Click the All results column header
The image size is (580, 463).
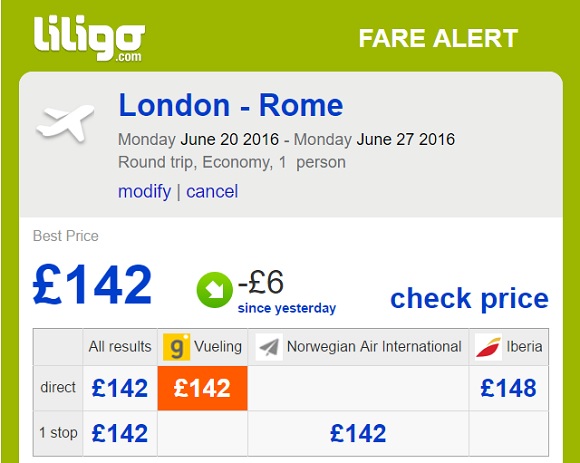[x=120, y=347]
